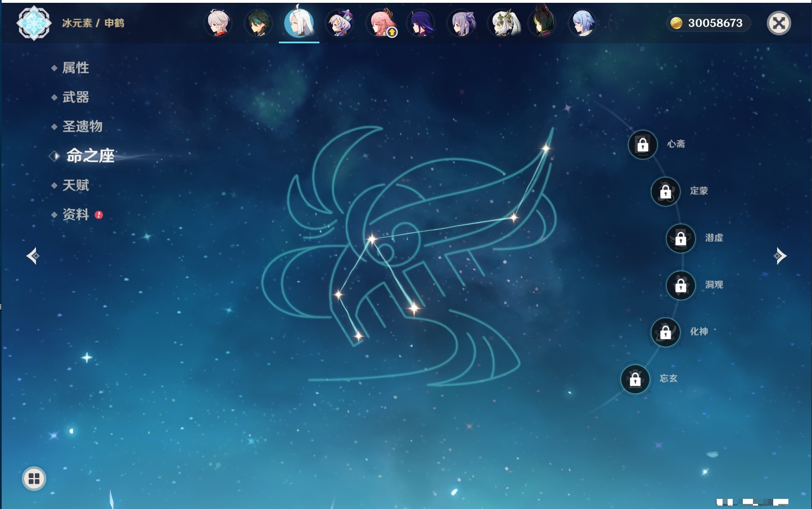
Task: Open locked constellation 忘玄
Action: pos(635,380)
